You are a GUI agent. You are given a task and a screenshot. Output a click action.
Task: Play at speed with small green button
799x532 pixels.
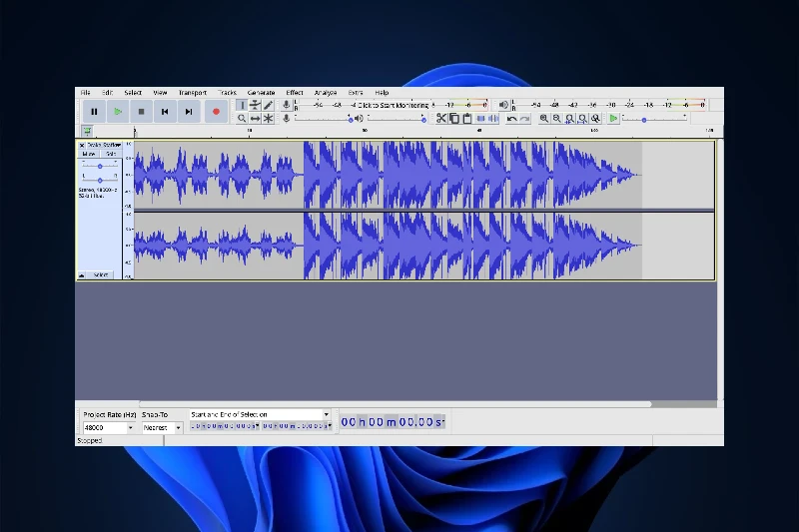[613, 119]
